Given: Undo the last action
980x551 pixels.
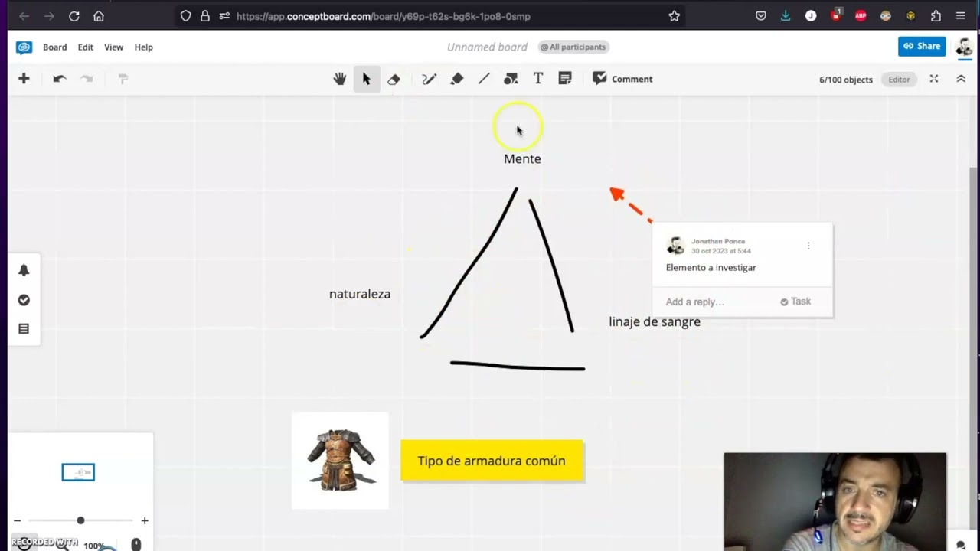Looking at the screenshot, I should pyautogui.click(x=60, y=79).
